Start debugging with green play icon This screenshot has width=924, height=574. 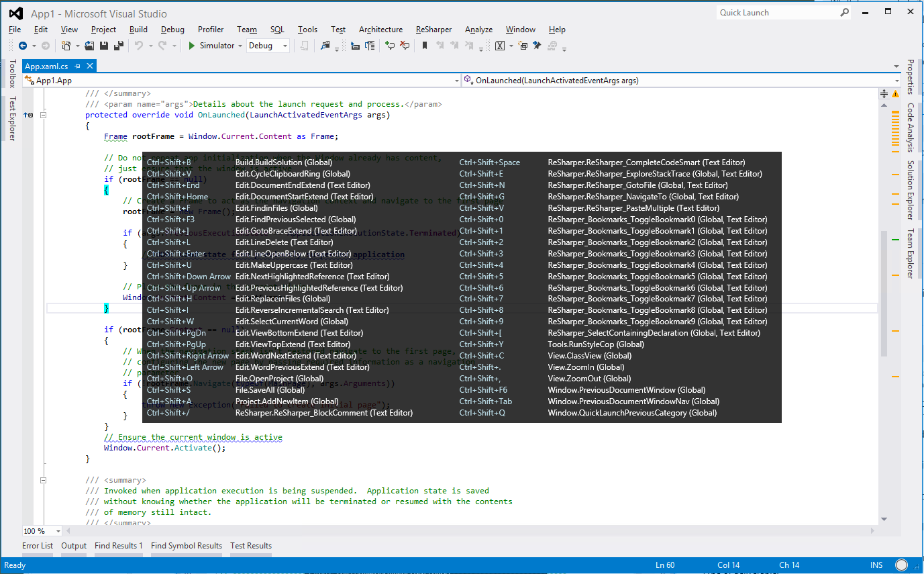coord(191,46)
